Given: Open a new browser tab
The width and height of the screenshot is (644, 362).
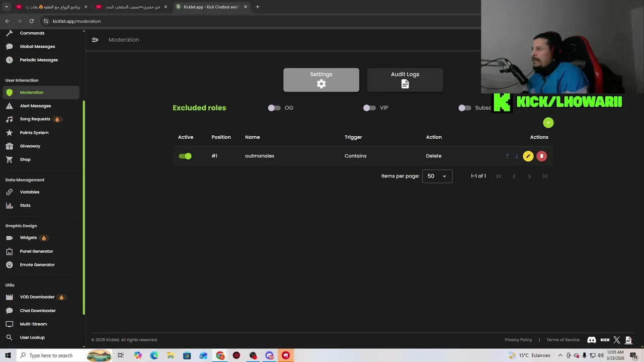Looking at the screenshot, I should tap(258, 7).
